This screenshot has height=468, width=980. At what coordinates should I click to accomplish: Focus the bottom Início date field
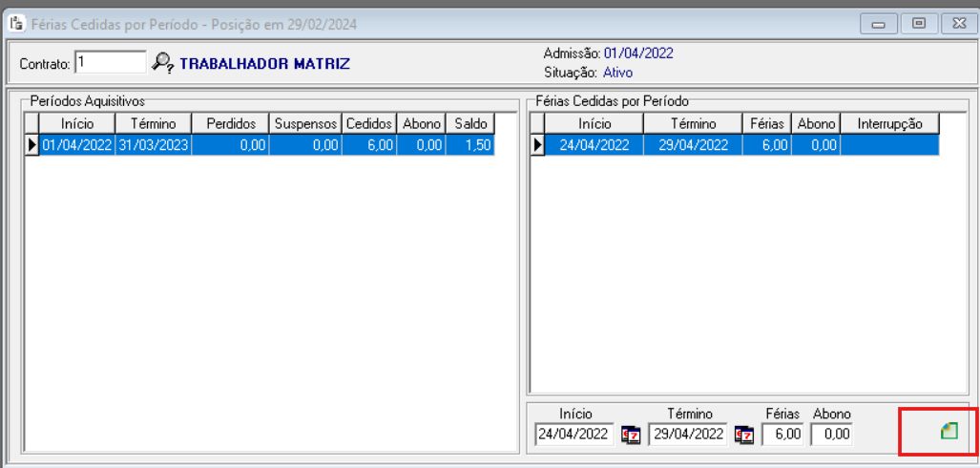(x=574, y=435)
